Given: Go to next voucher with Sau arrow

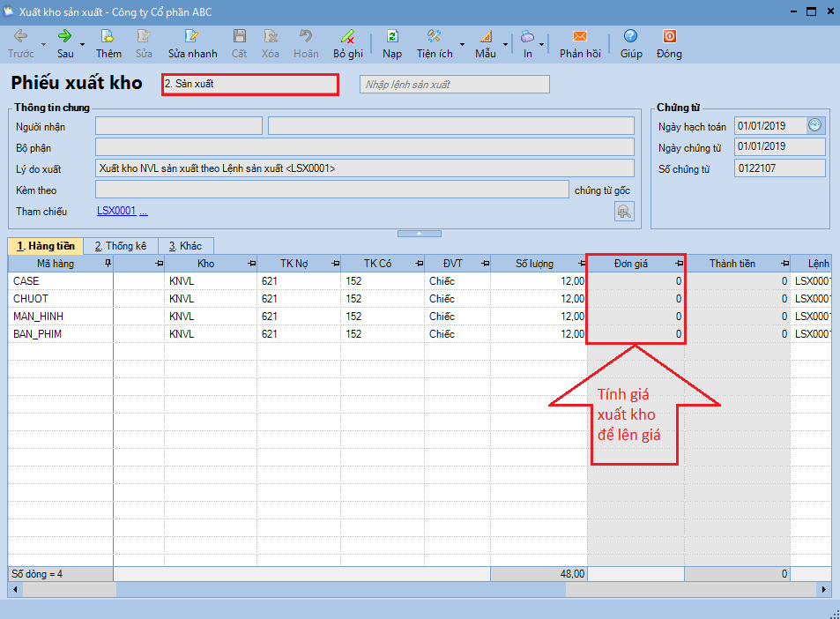Looking at the screenshot, I should click(64, 37).
